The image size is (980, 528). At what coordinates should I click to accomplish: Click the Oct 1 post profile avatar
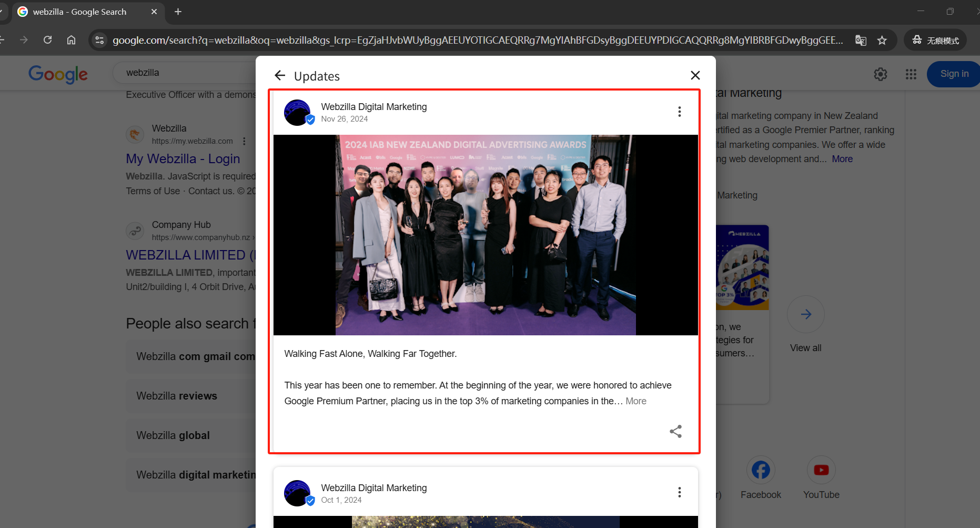tap(298, 493)
